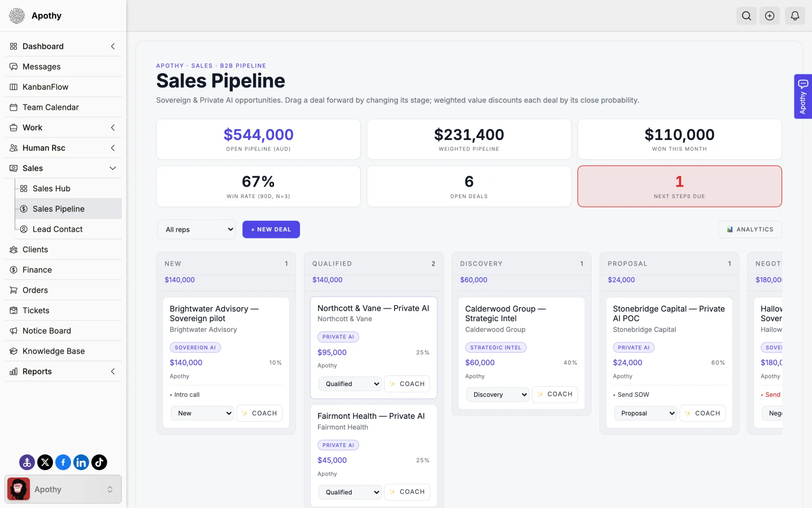This screenshot has height=508, width=812.
Task: Open the Facebook social icon
Action: click(x=63, y=462)
